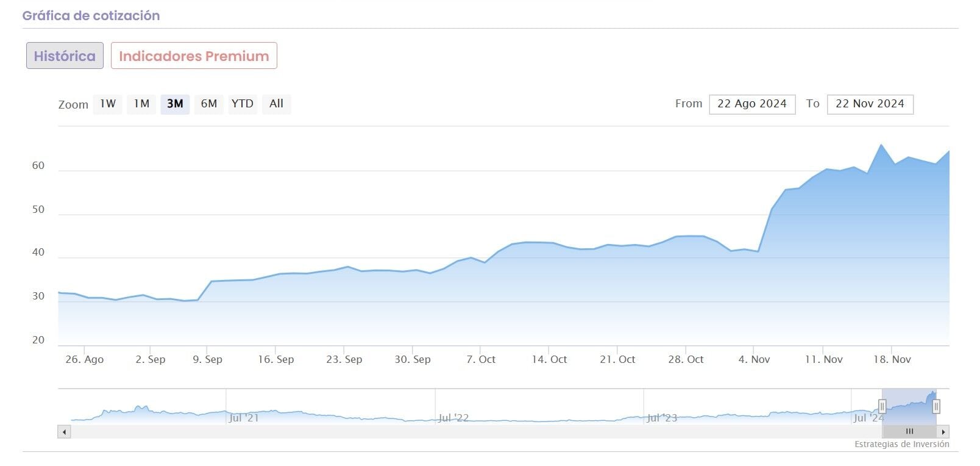
Task: Click the 18. Nov price peak on chart
Action: click(x=881, y=145)
